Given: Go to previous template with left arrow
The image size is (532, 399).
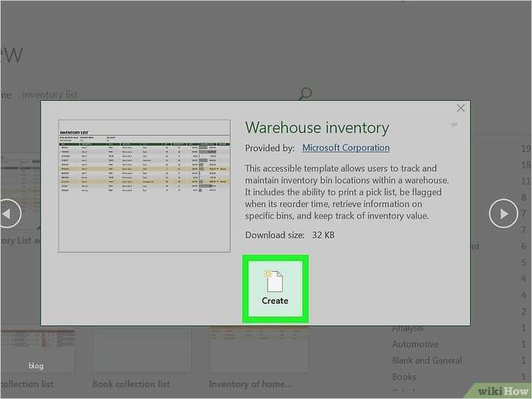Looking at the screenshot, I should [x=7, y=213].
